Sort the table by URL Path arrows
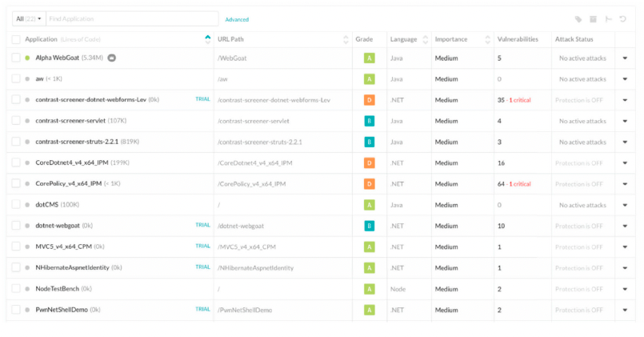This screenshot has height=337, width=644. point(346,39)
